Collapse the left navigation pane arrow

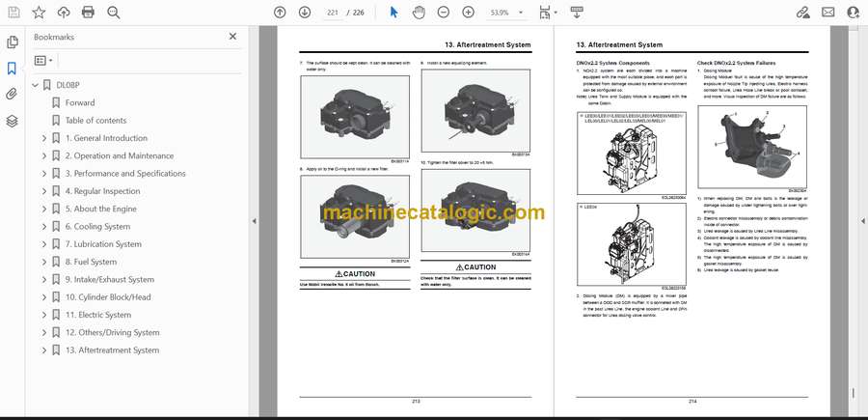[x=254, y=221]
